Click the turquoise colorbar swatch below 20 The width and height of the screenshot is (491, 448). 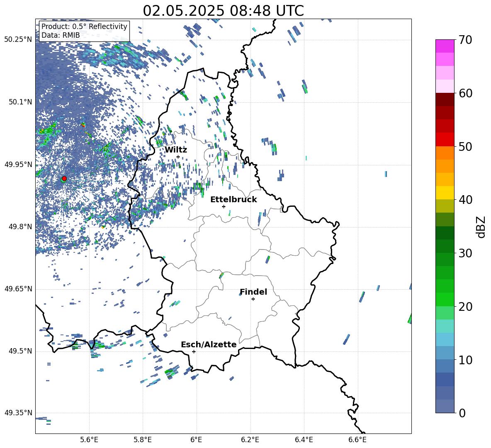[445, 326]
